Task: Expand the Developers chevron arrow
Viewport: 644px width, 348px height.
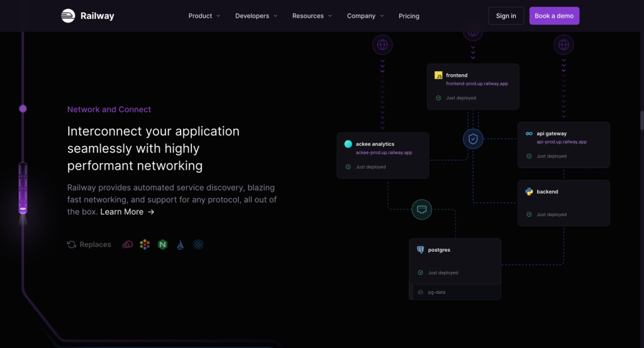Action: 275,16
